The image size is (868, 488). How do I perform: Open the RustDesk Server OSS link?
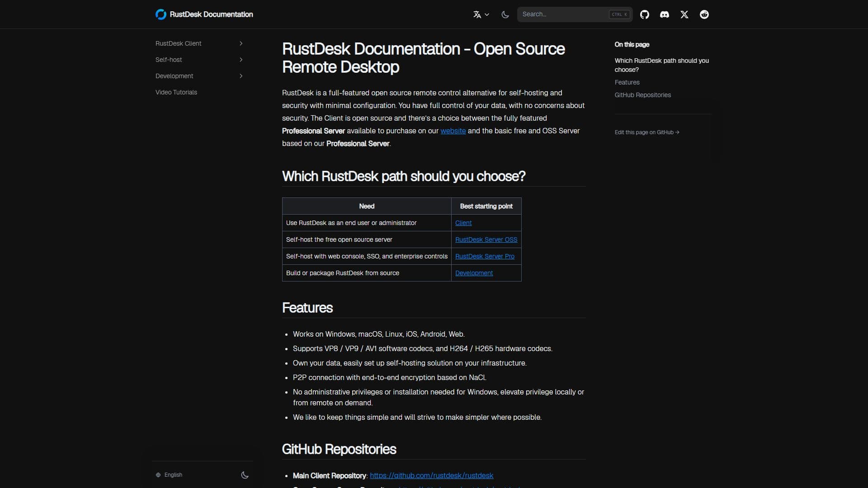point(486,239)
